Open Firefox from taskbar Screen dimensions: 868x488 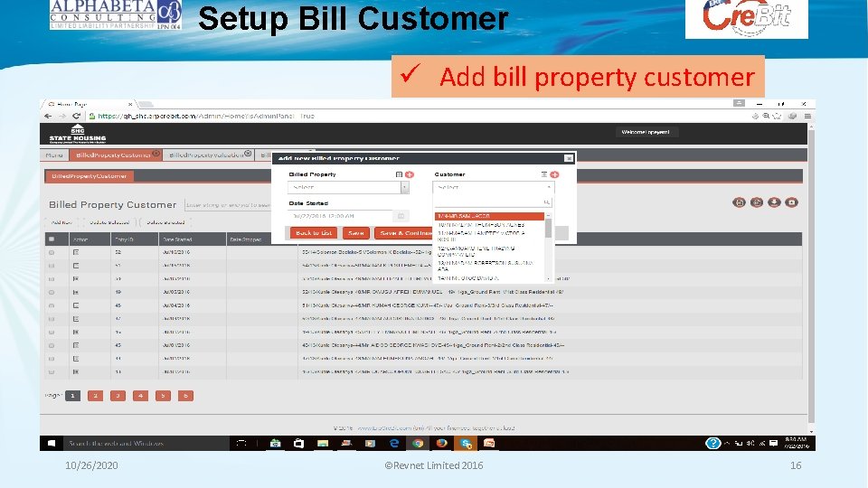[441, 443]
